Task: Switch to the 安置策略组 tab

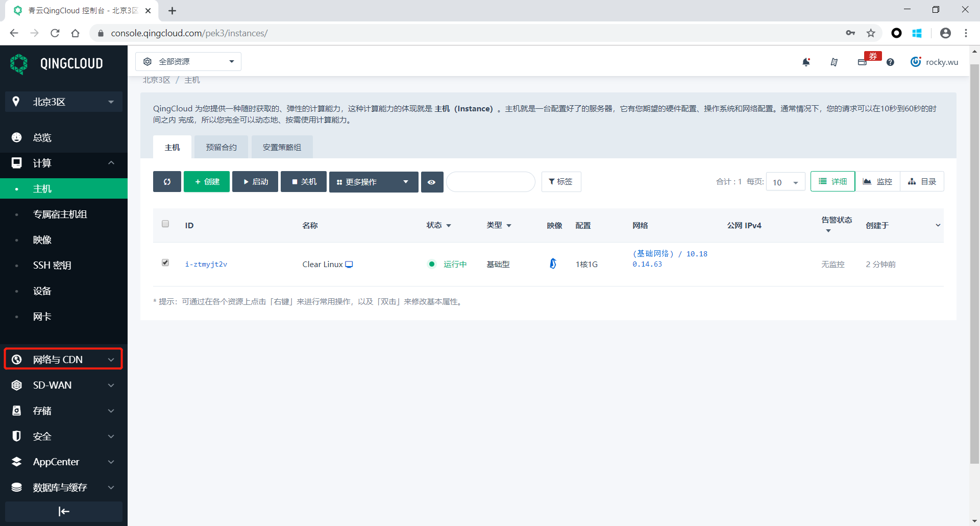Action: [x=282, y=147]
